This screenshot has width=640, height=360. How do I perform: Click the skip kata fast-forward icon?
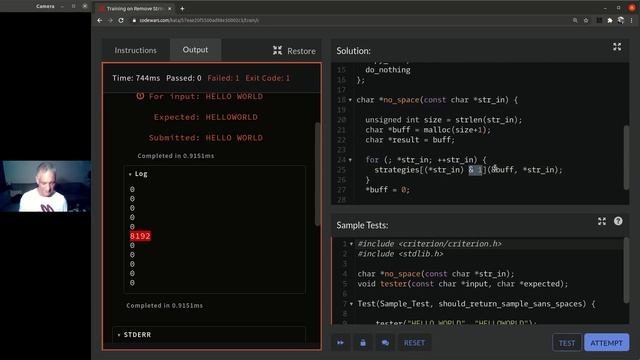point(340,342)
